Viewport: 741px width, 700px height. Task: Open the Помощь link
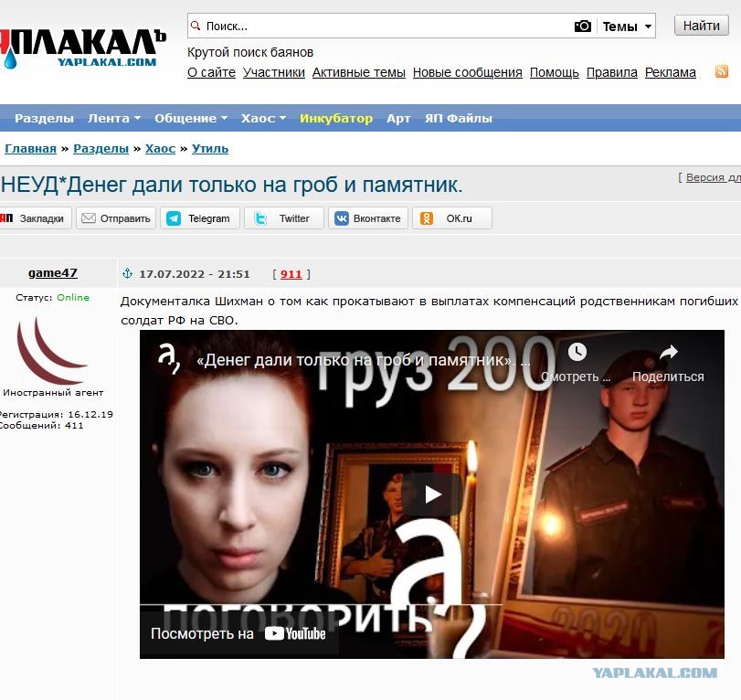[555, 72]
